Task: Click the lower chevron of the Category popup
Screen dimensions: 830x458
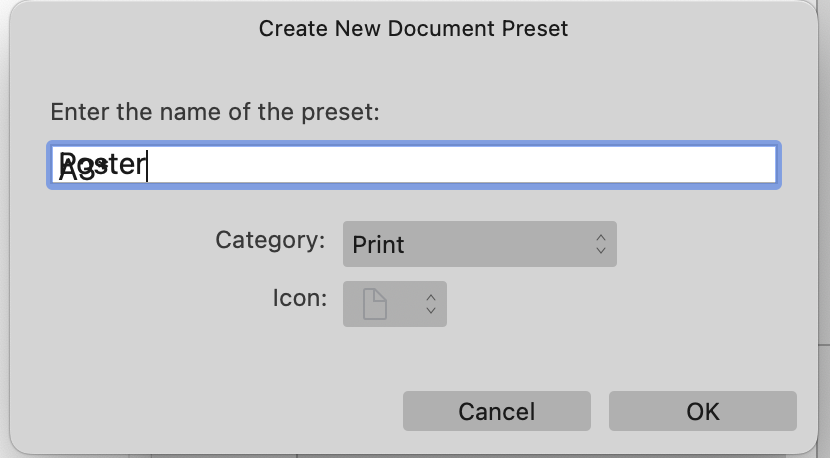Action: click(600, 250)
